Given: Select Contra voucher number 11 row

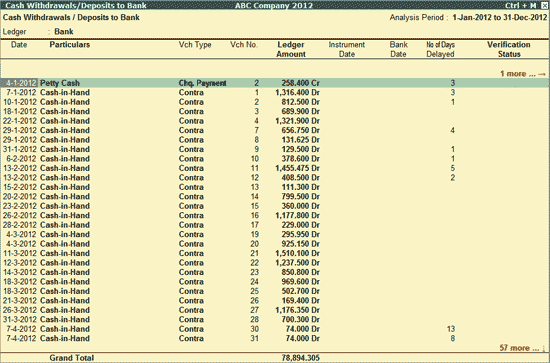Looking at the screenshot, I should click(275, 168).
